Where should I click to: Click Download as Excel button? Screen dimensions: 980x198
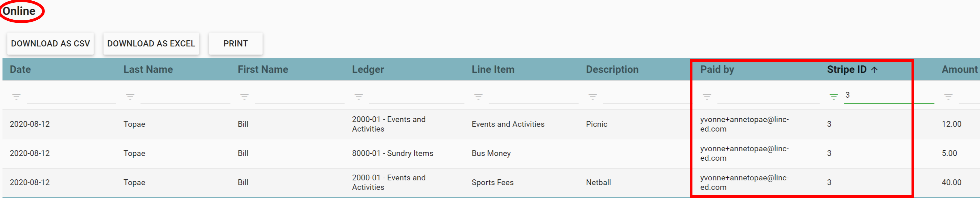(x=151, y=44)
